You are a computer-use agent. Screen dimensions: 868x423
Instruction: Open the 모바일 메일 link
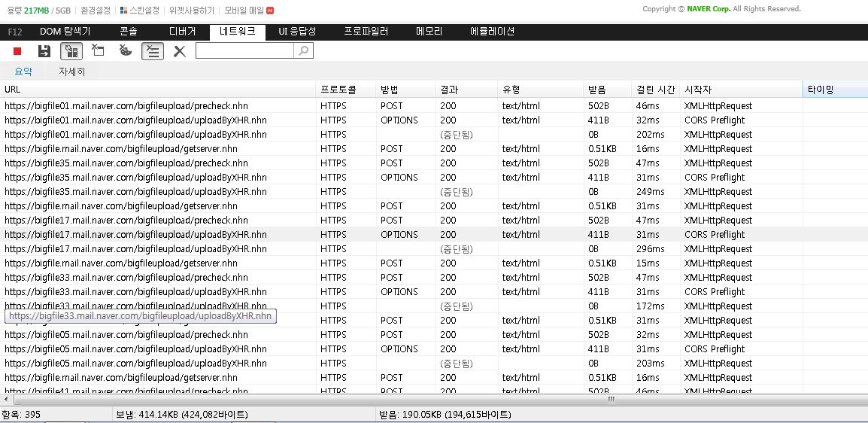click(x=248, y=10)
